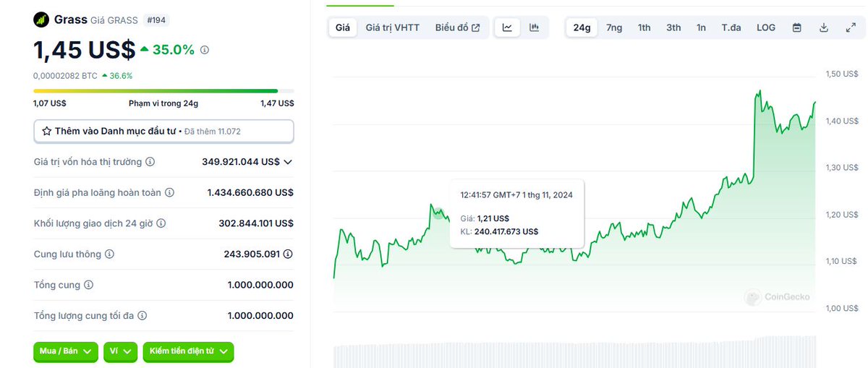Click the 1,07 US$ low range label
The width and height of the screenshot is (868, 368).
point(50,103)
